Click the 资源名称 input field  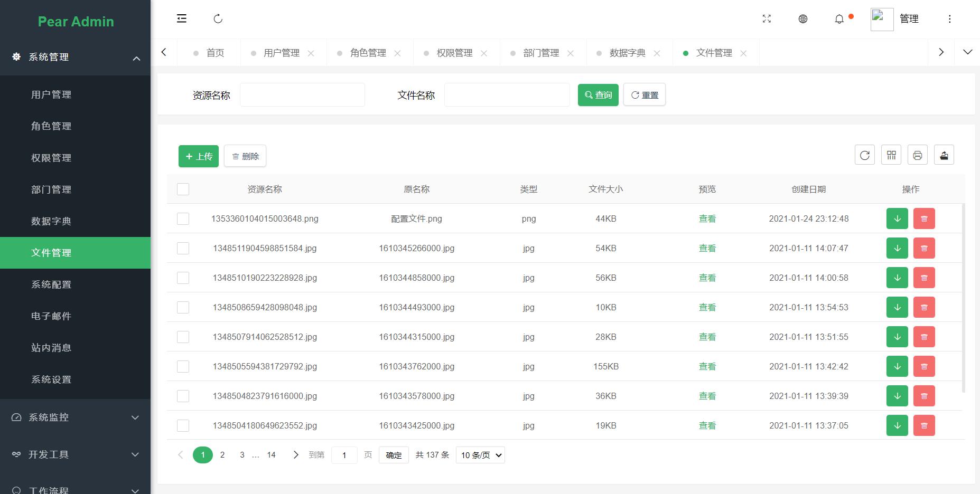302,95
